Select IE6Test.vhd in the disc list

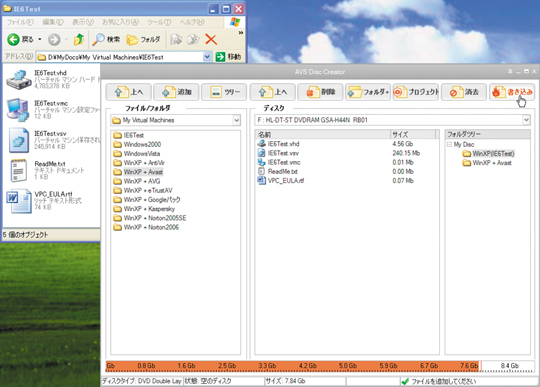pos(279,144)
